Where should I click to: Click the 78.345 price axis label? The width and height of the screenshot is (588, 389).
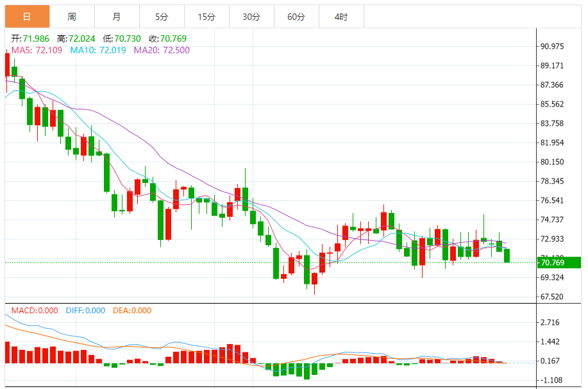click(552, 181)
